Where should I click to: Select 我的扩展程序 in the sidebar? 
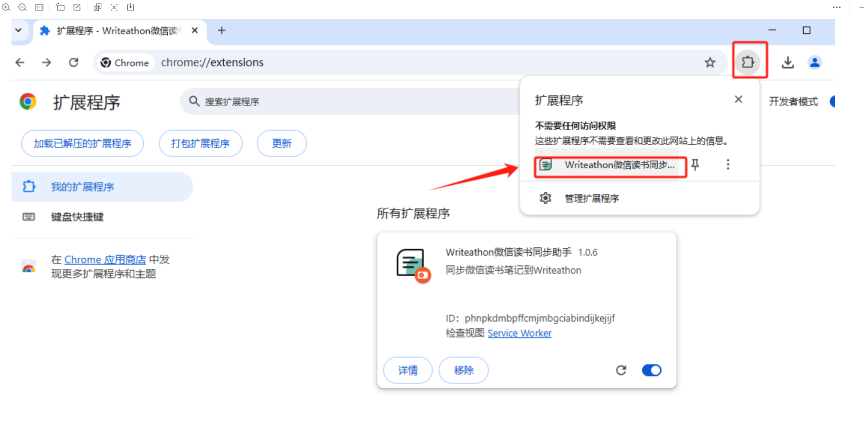pyautogui.click(x=102, y=186)
